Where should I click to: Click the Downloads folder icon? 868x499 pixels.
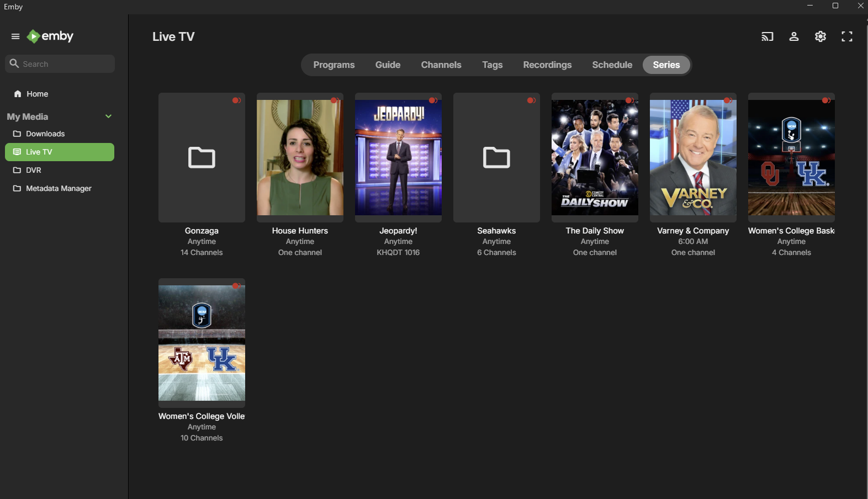17,134
